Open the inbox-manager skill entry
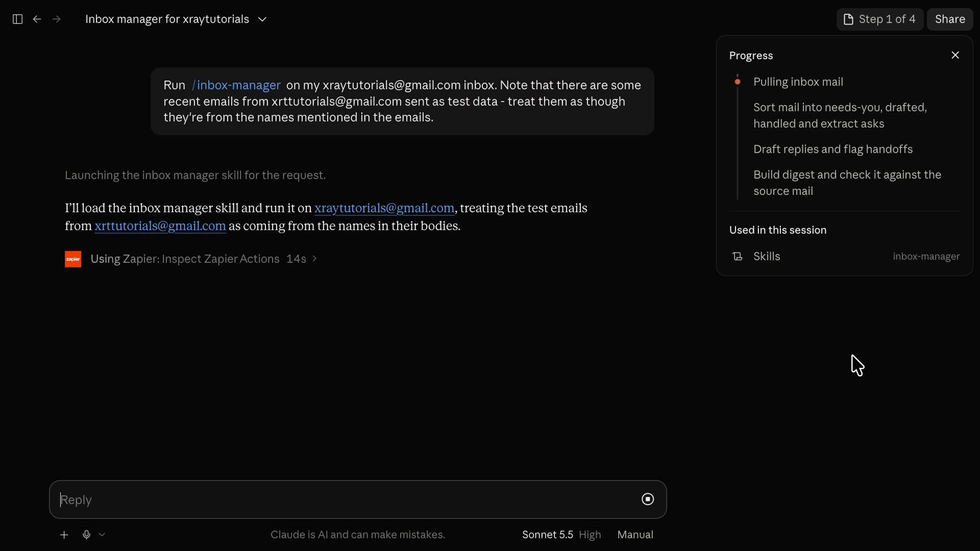 click(x=926, y=257)
